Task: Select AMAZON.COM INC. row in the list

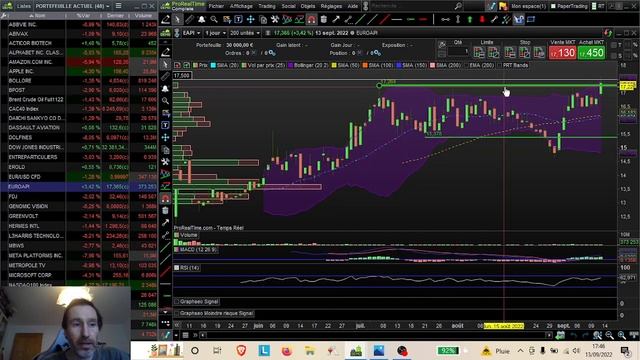Action: [x=78, y=62]
